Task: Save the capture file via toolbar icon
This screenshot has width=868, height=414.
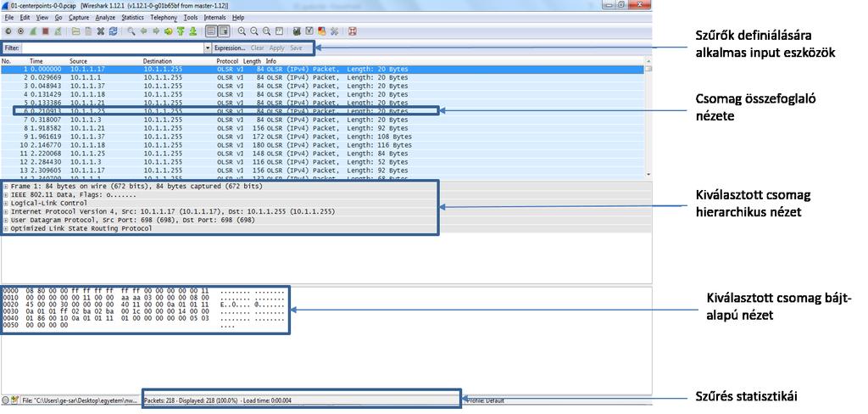Action: (88, 31)
